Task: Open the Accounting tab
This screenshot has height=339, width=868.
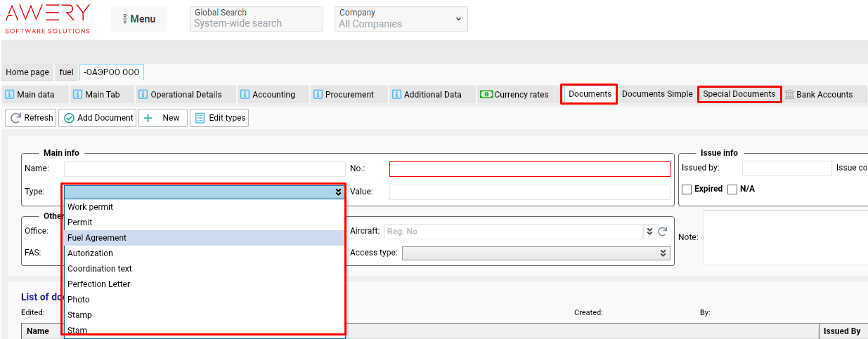Action: pyautogui.click(x=268, y=95)
